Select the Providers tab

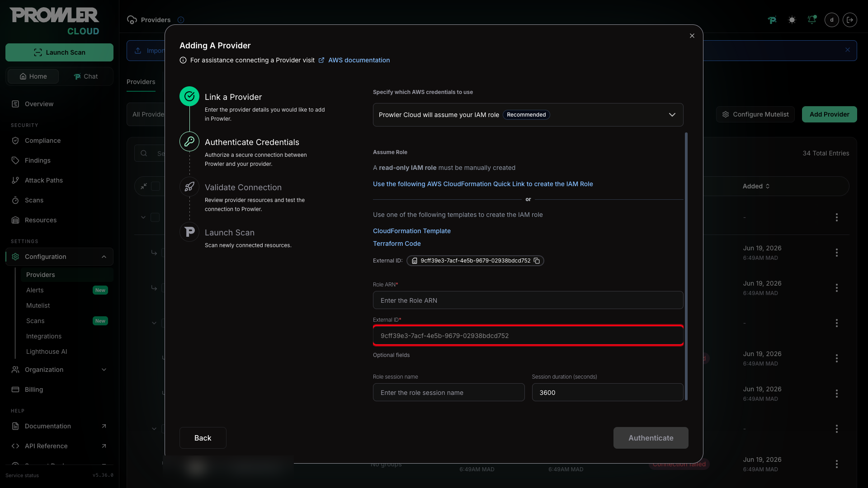tap(141, 82)
